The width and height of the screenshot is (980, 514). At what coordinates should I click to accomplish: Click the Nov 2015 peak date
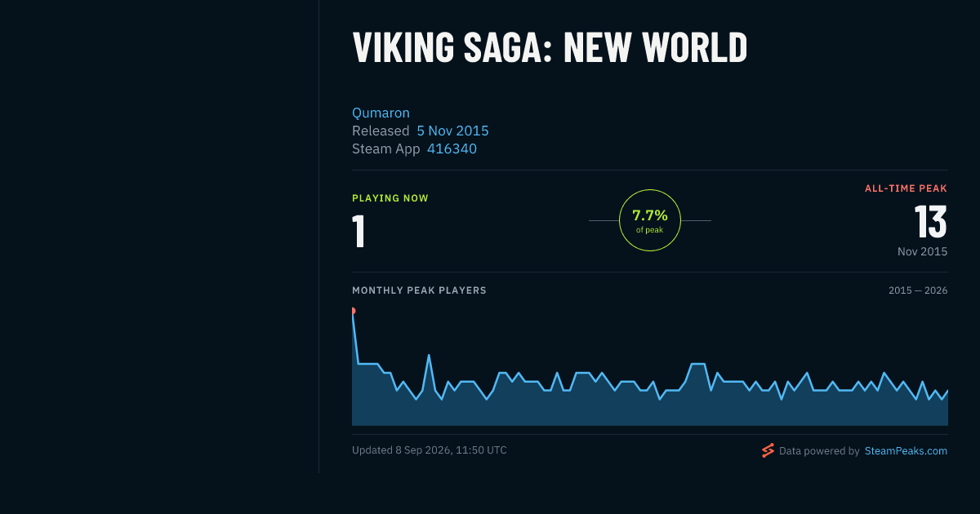coord(923,251)
